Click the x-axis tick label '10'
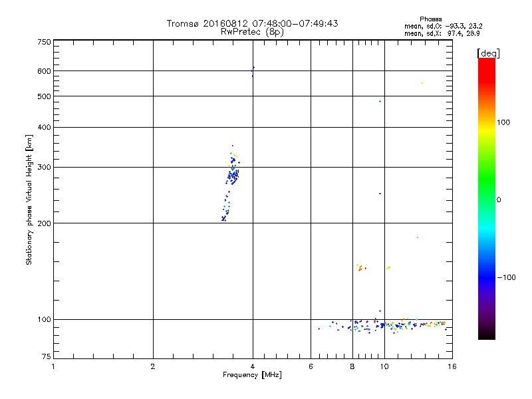This screenshot has width=532, height=399. (384, 366)
